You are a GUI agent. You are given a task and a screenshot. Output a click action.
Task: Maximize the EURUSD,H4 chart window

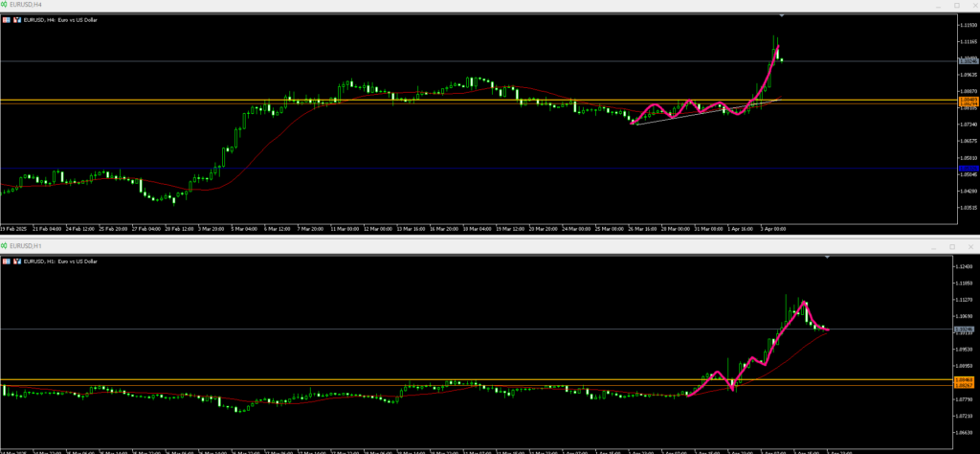click(951, 5)
